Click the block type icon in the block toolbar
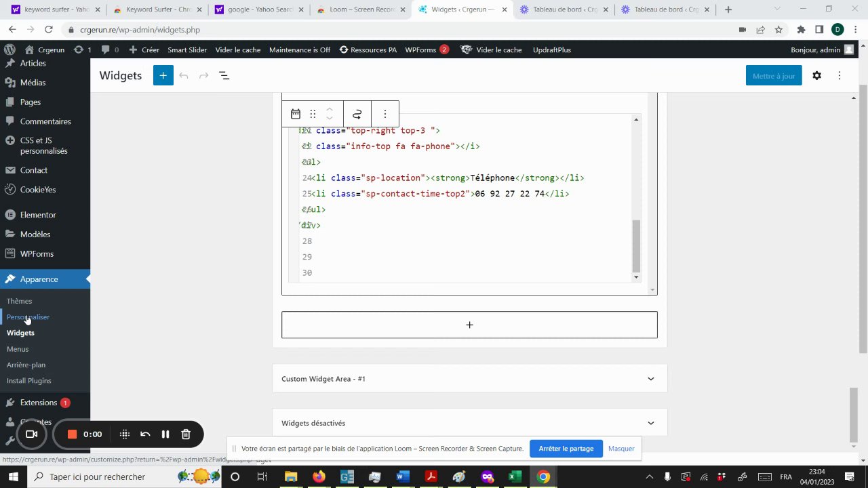The height and width of the screenshot is (488, 868). pyautogui.click(x=296, y=114)
